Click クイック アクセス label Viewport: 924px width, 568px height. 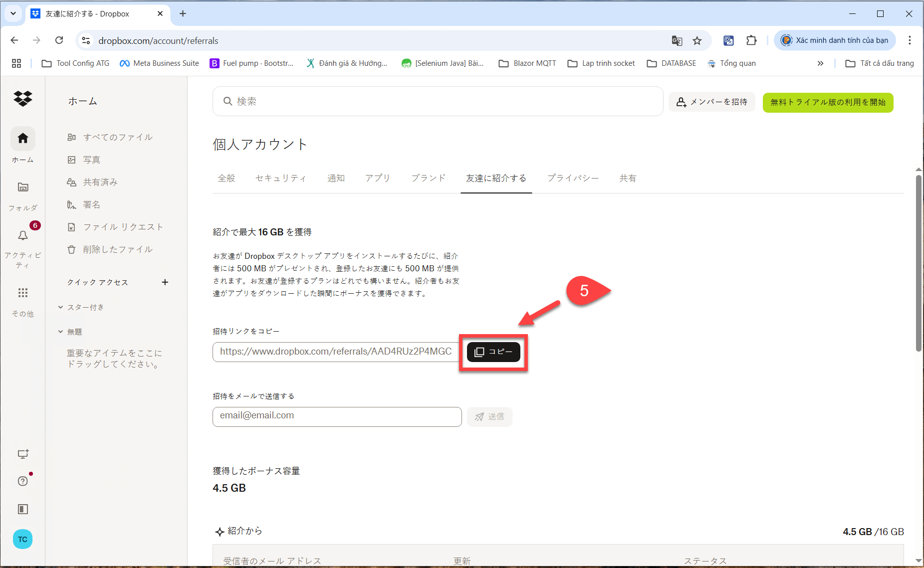point(98,282)
